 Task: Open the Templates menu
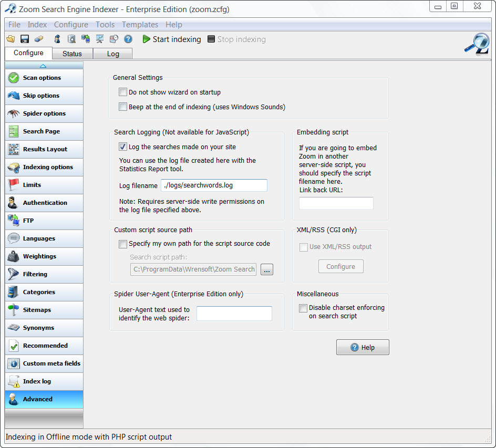pos(140,25)
